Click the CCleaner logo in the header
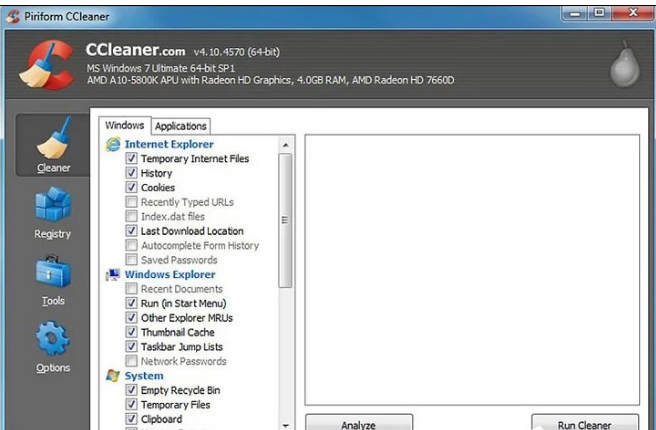656x430 pixels. click(47, 65)
